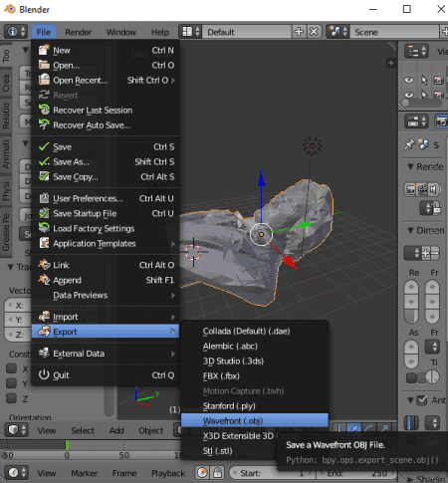Click the User Preferences icon
Screen dimensions: 448x483
pos(44,198)
